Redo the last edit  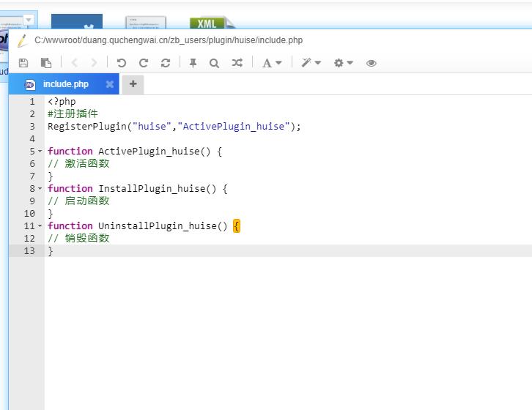pyautogui.click(x=144, y=63)
